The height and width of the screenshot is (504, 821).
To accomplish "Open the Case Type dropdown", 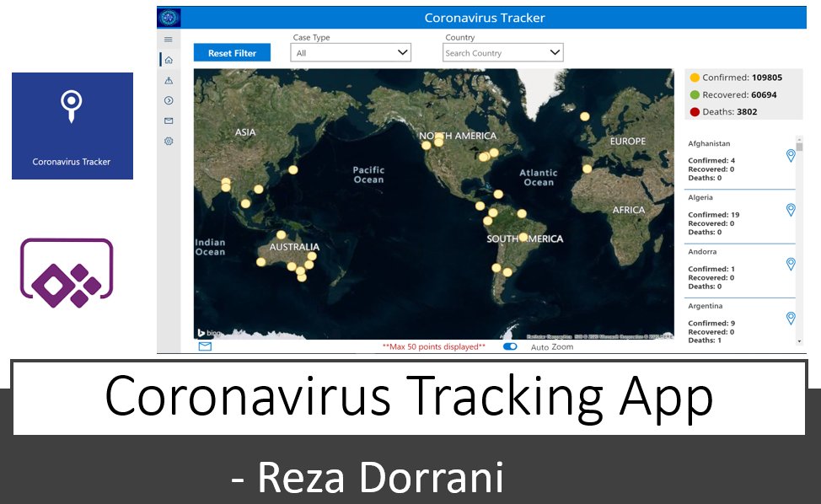I will click(x=351, y=52).
